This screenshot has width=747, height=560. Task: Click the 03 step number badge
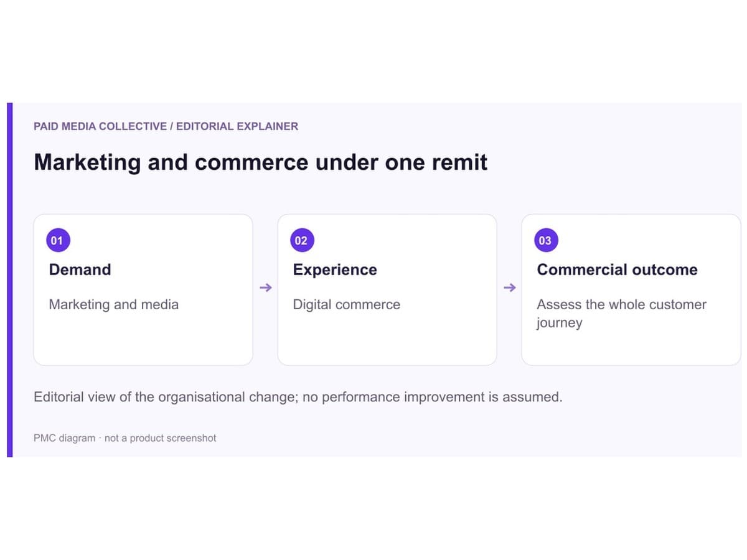coord(545,241)
